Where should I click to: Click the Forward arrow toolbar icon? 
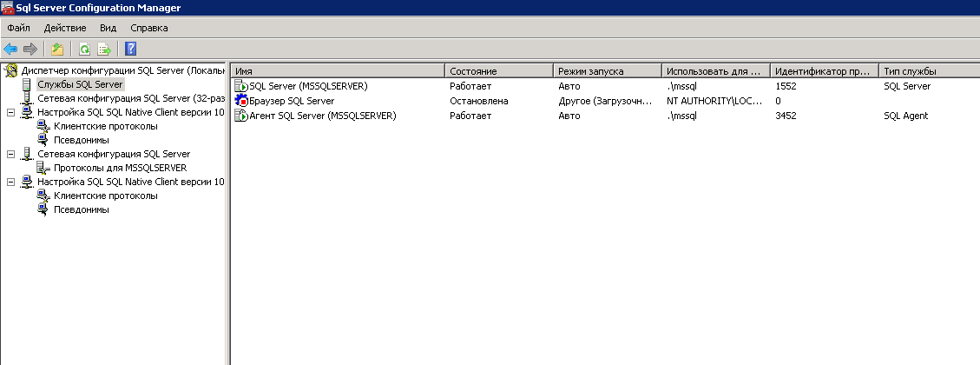(30, 49)
